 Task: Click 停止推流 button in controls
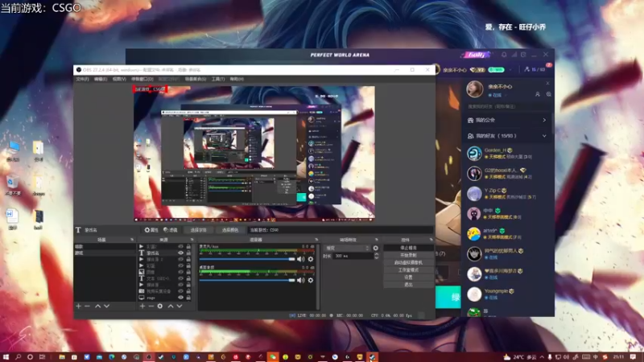pos(408,248)
